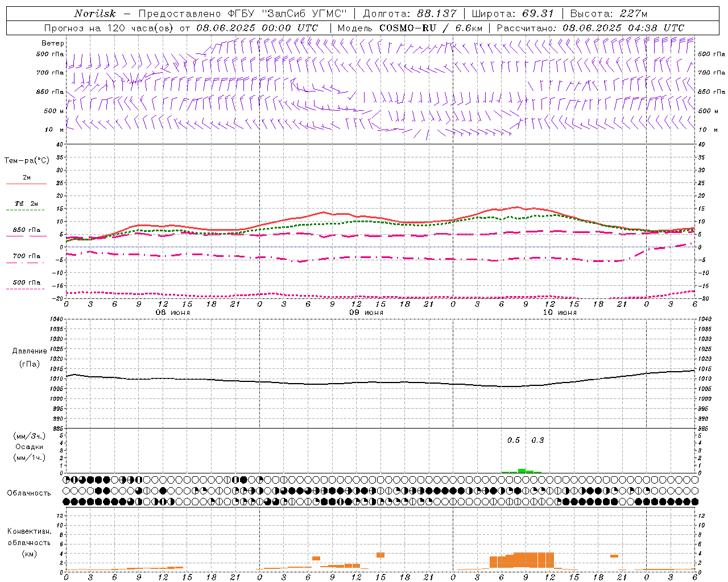Viewport: 728px width, 582px height.
Task: Select the (мм/3ч.) precipitation unit label
Action: [x=30, y=436]
